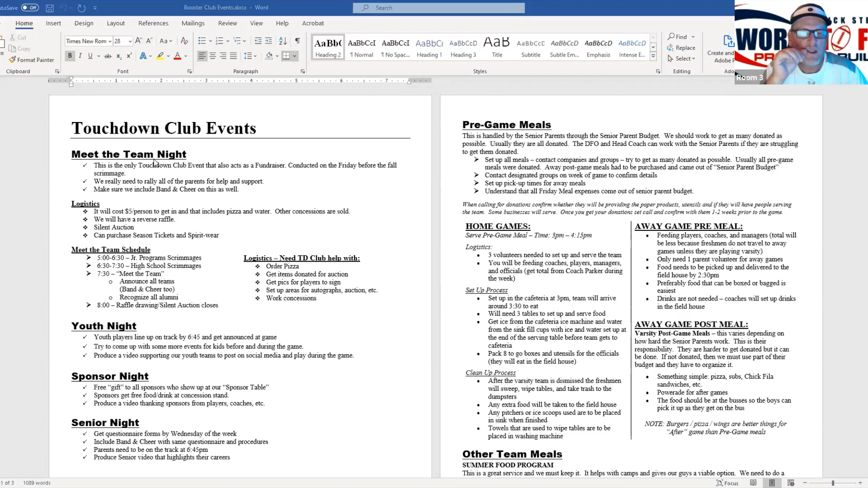Screen dimensions: 868x488
Task: Open the Find dropdown arrow
Action: point(693,37)
